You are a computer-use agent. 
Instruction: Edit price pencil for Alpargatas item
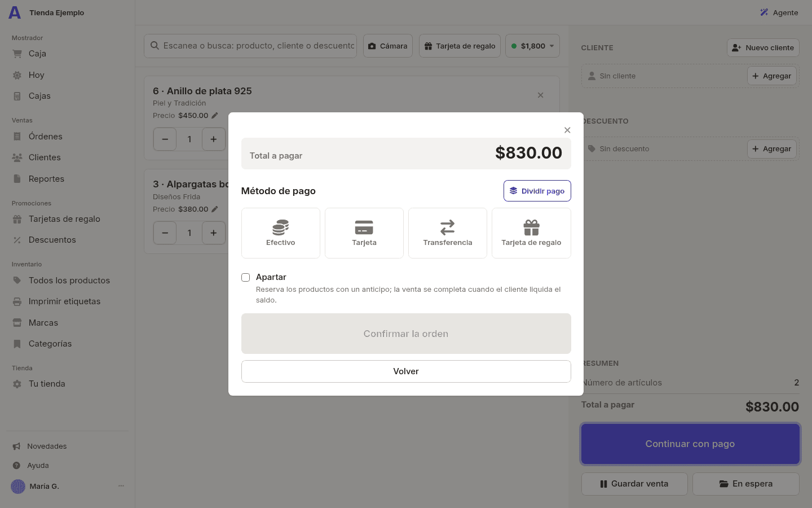click(x=215, y=209)
